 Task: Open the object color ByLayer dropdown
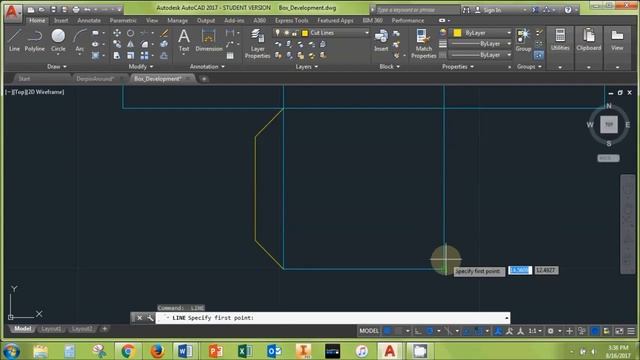point(481,33)
